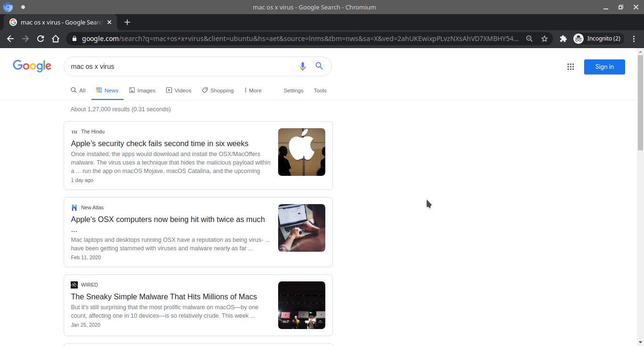Open 'Apple's security check fails second time' article
644x346 pixels.
(160, 144)
